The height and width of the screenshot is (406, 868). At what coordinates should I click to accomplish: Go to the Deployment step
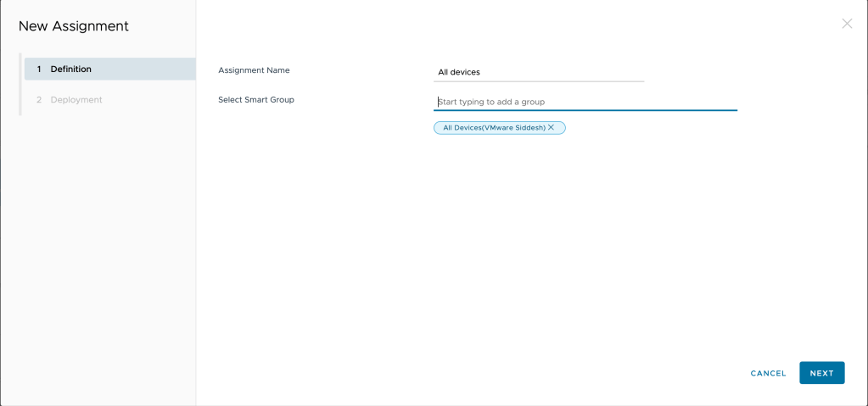point(76,100)
